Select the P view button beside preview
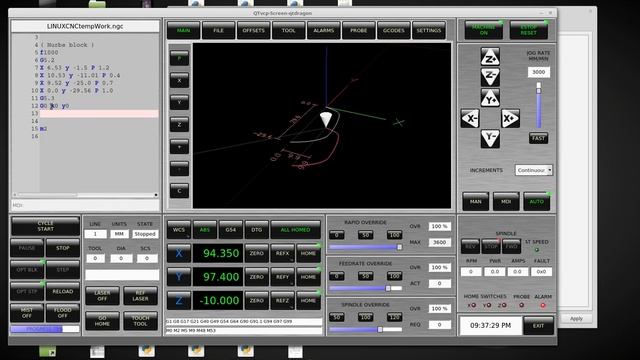640x360 pixels. pyautogui.click(x=179, y=58)
